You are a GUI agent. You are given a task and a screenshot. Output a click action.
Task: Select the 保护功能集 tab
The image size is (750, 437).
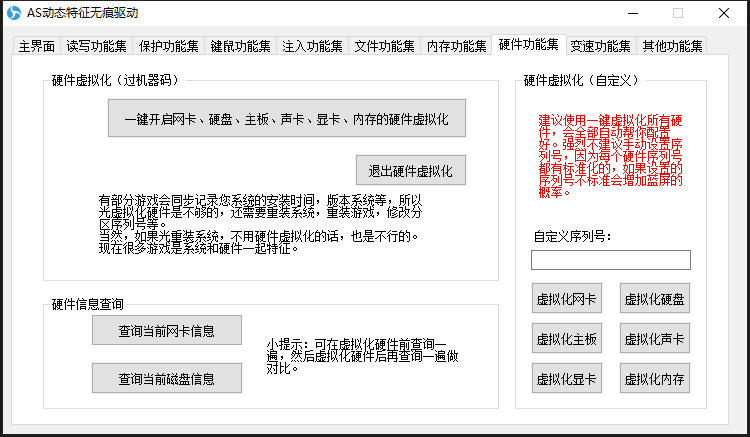tap(168, 46)
